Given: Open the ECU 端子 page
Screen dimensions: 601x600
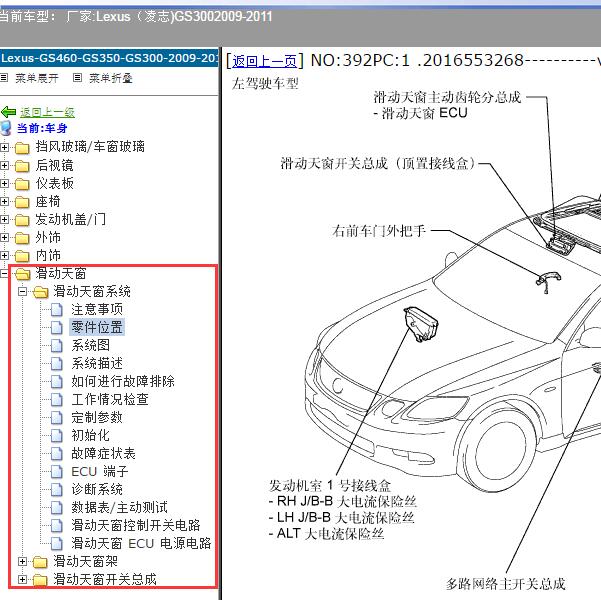Looking at the screenshot, I should (100, 472).
